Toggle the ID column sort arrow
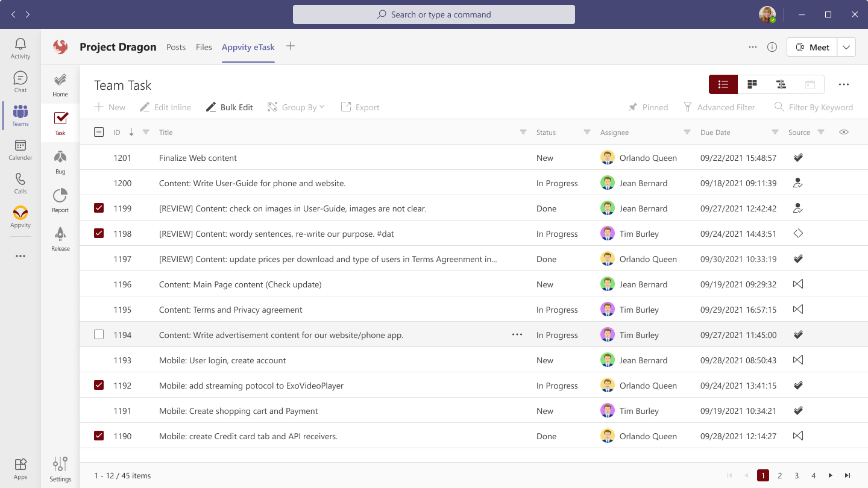 (x=131, y=131)
